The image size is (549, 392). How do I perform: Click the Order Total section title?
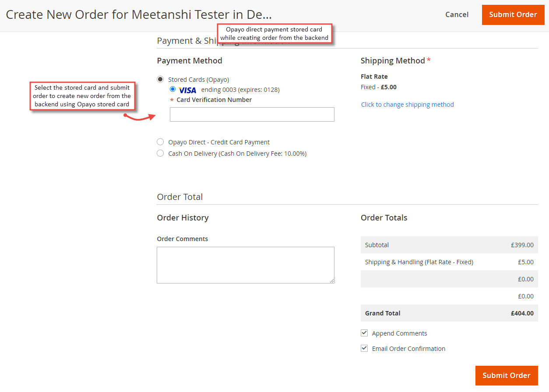click(x=180, y=197)
